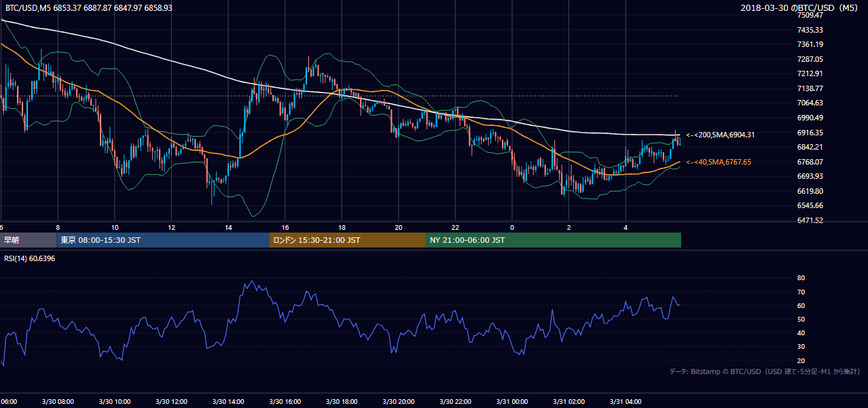Click the 3/30 08:00 date label

(x=58, y=402)
